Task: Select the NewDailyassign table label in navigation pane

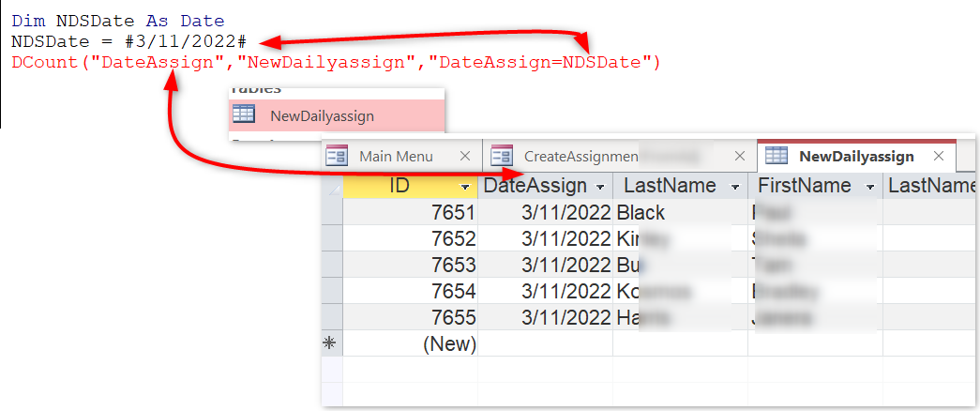Action: click(322, 116)
